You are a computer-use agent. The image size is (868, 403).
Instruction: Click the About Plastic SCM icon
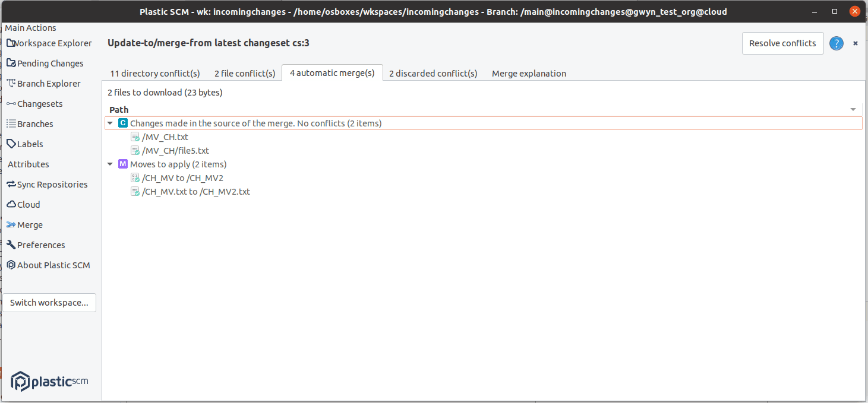(11, 265)
